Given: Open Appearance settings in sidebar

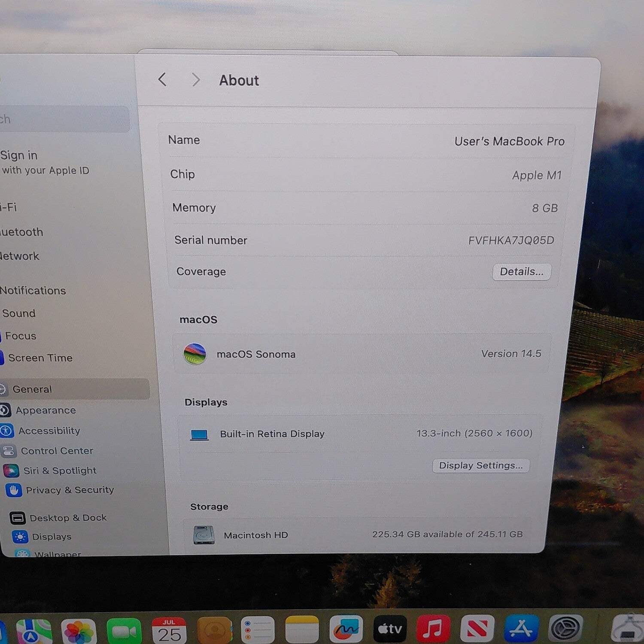Looking at the screenshot, I should pyautogui.click(x=46, y=410).
